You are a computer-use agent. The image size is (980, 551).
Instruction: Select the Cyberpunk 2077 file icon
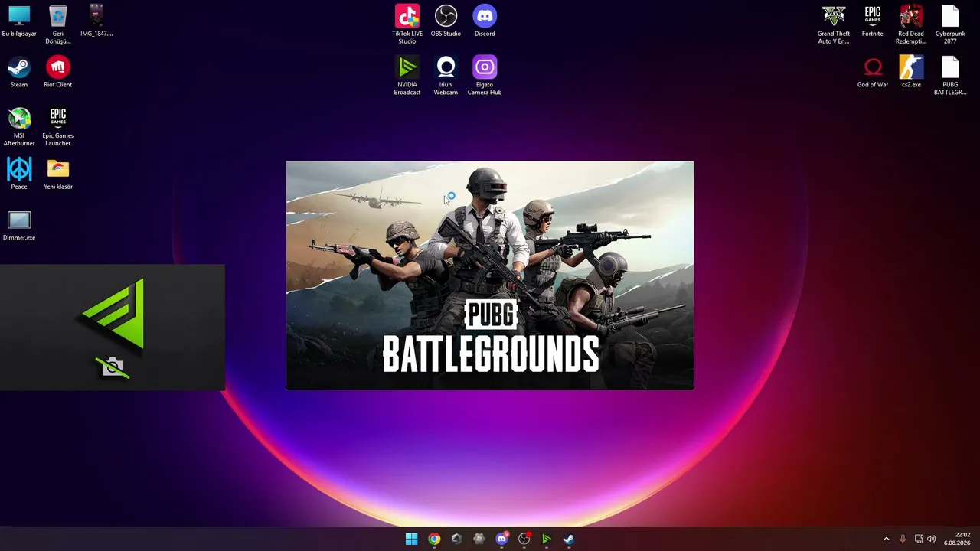point(950,24)
